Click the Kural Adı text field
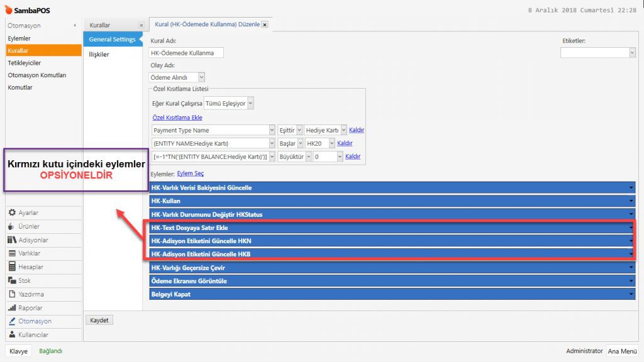 (x=187, y=53)
